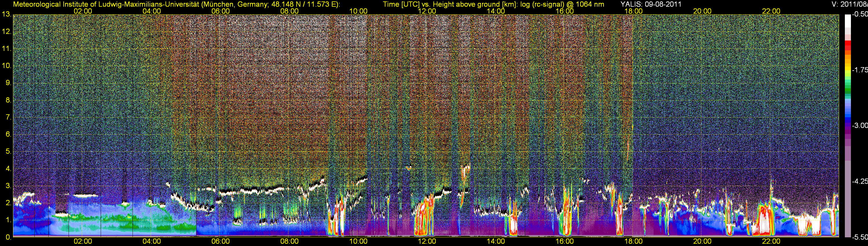Click the 13 km height axis label
Screen dimensions: 868x246
(6, 14)
